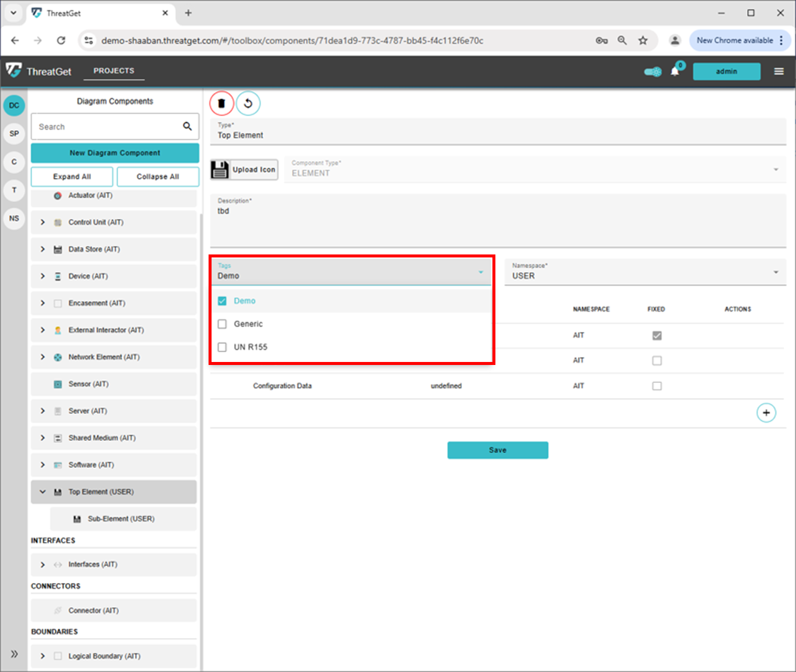
Task: Click the round plus add-property icon
Action: (x=766, y=413)
